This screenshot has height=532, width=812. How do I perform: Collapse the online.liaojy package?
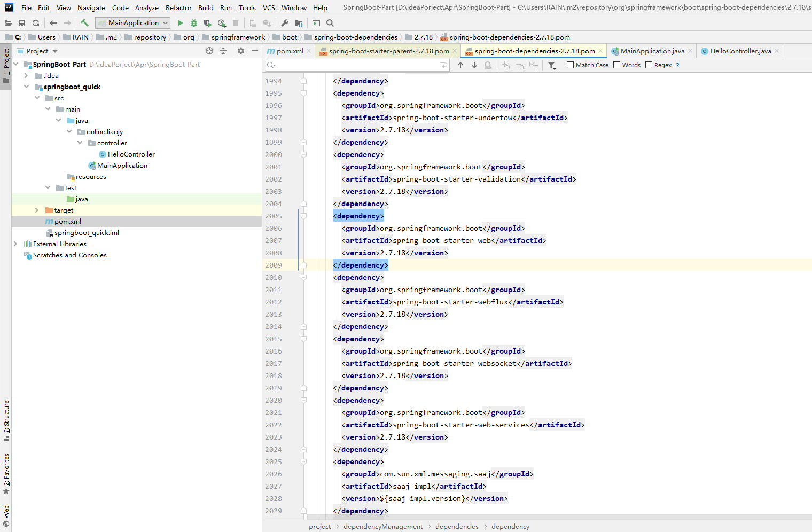pos(69,131)
